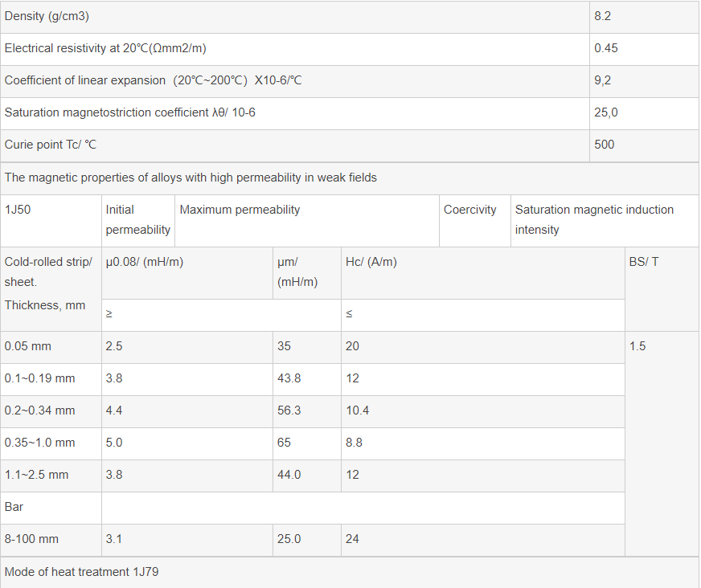Click 'Saturation magnetic induction intensity' header
The height and width of the screenshot is (588, 701).
click(x=594, y=219)
